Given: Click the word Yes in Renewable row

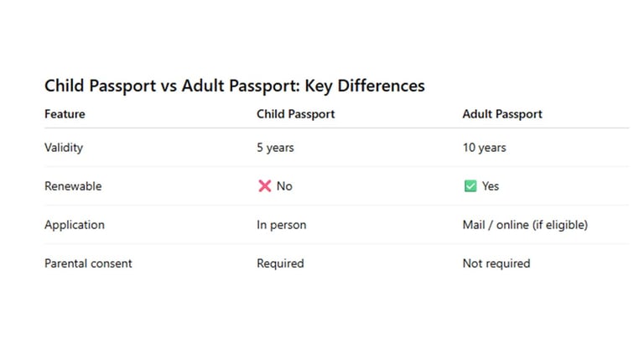Looking at the screenshot, I should (x=490, y=186).
